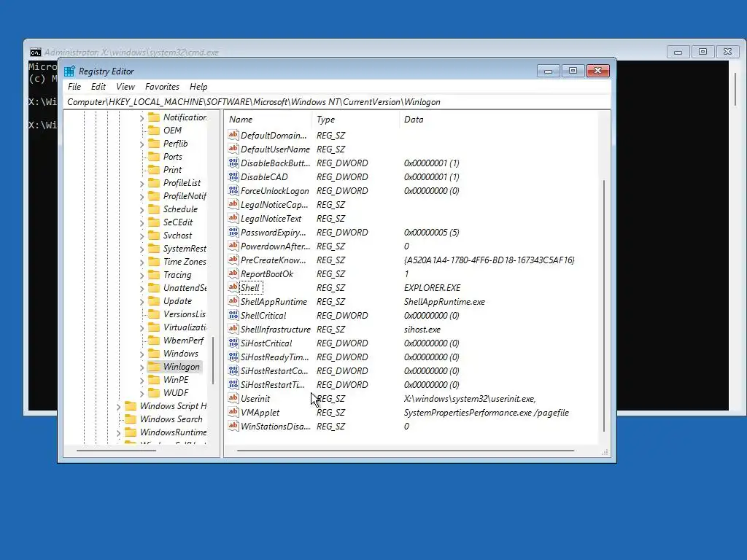Expand the Update key
This screenshot has width=747, height=560.
pyautogui.click(x=142, y=301)
